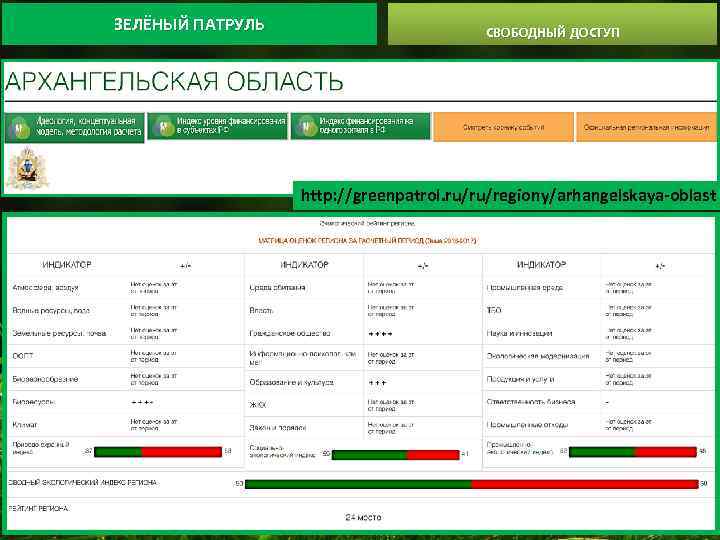Click the middle ИНДИКАТОР column header
Image resolution: width=720 pixels, height=540 pixels.
coord(304,265)
